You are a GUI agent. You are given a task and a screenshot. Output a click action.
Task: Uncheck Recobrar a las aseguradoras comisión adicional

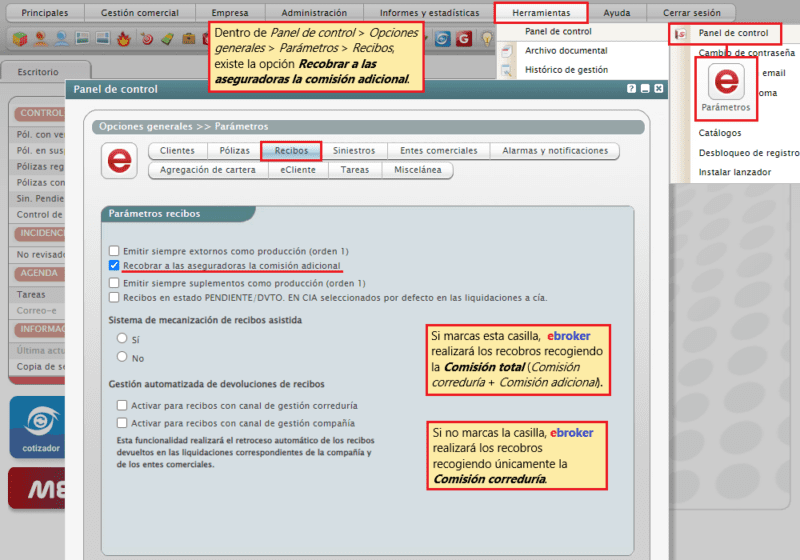click(114, 265)
